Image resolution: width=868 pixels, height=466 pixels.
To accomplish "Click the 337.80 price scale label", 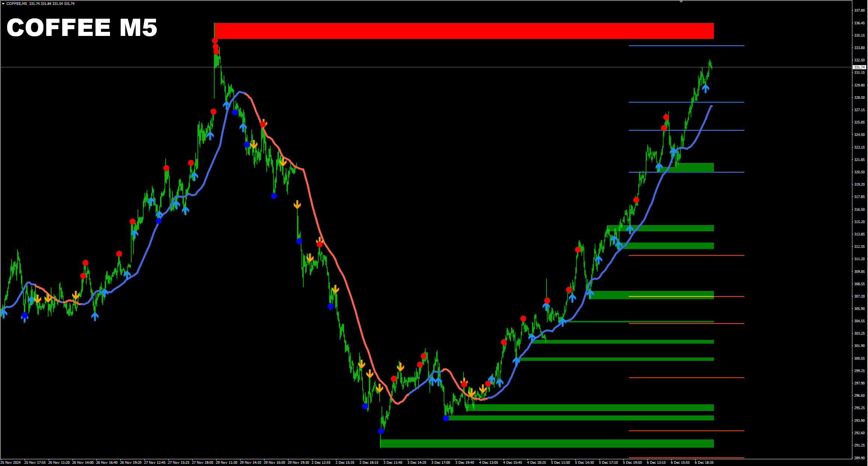I will click(859, 10).
